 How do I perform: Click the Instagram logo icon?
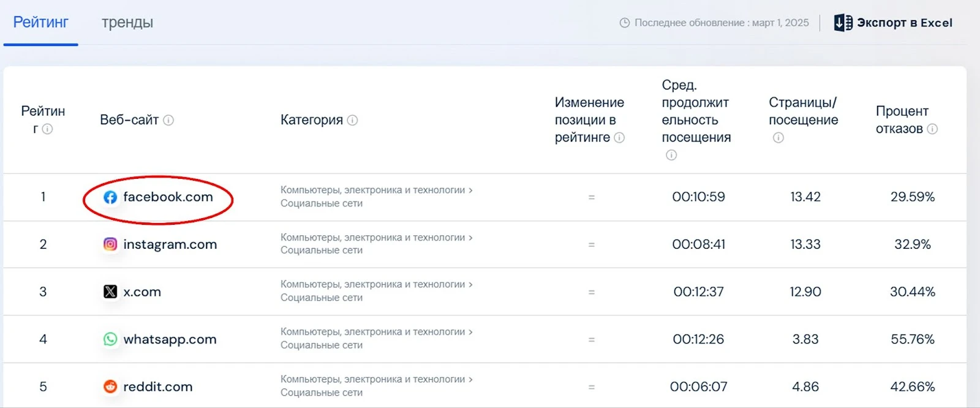click(110, 244)
